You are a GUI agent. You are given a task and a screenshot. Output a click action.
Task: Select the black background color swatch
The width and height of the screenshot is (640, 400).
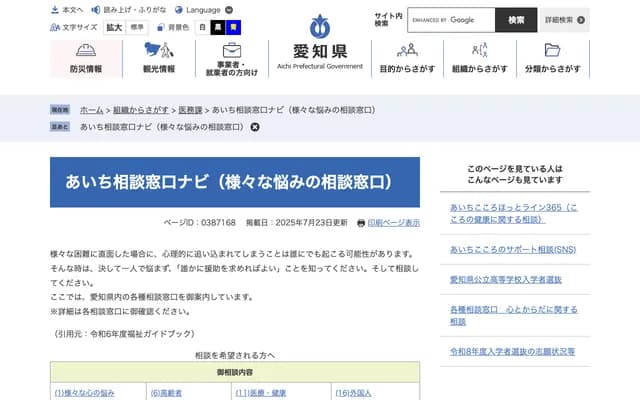[218, 27]
